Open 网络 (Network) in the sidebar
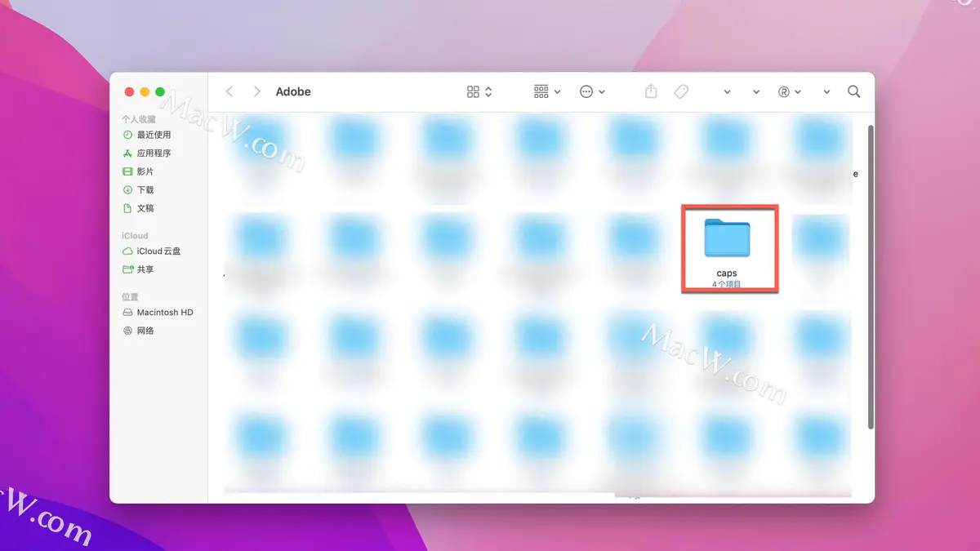980x551 pixels. (147, 331)
